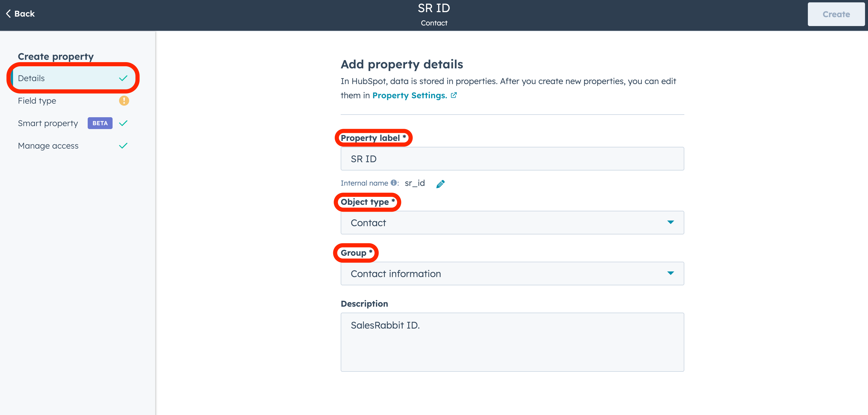Viewport: 868px width, 415px height.
Task: Open the Object type dropdown showing Contact
Action: click(x=512, y=223)
